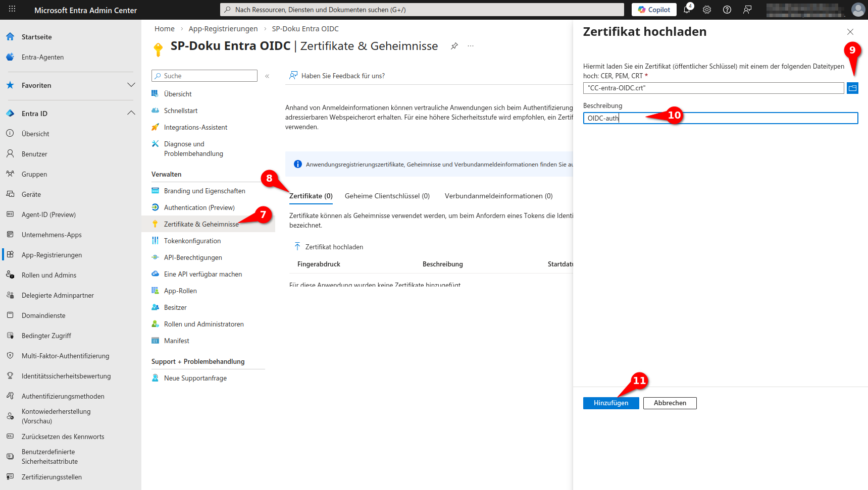Click the help question mark icon

pos(727,10)
